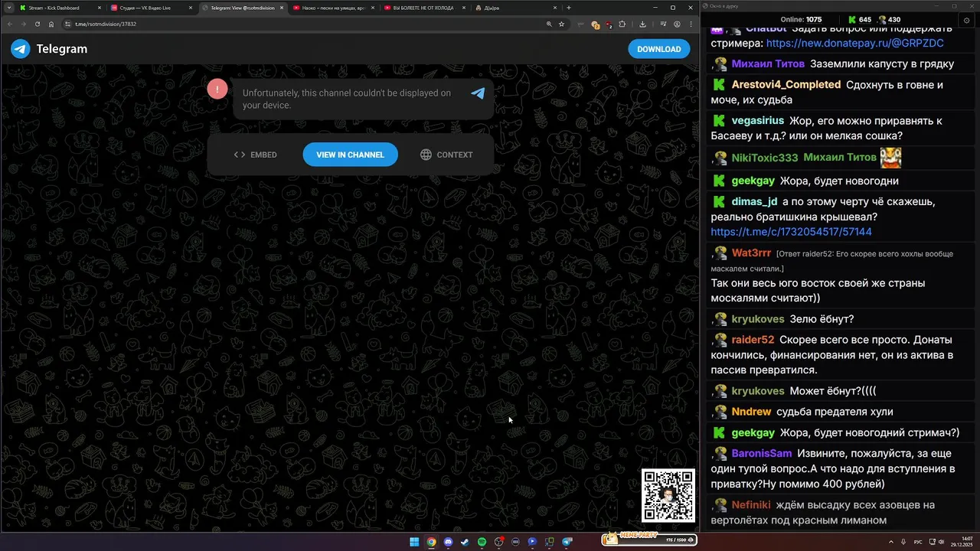Open the browser profile avatar
The image size is (980, 551).
pos(677,24)
